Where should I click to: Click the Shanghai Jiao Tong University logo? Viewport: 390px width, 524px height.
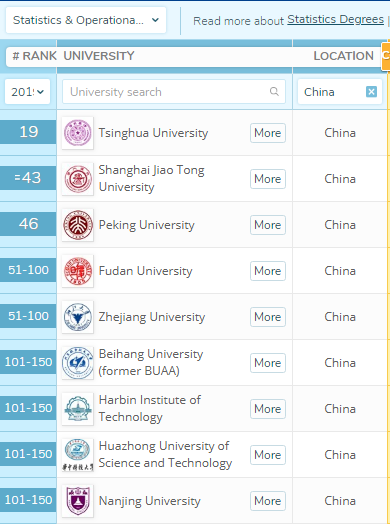click(x=78, y=179)
